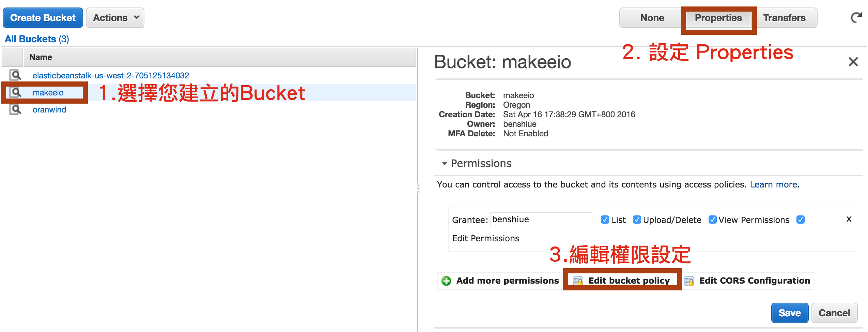Click the Edit bucket policy document icon
Image resolution: width=868 pixels, height=332 pixels.
pos(578,281)
